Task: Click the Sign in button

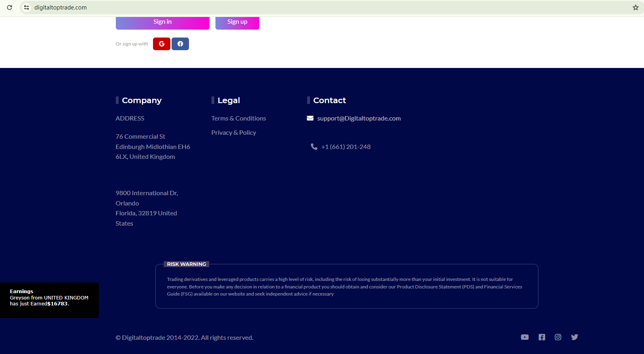Action: point(162,23)
